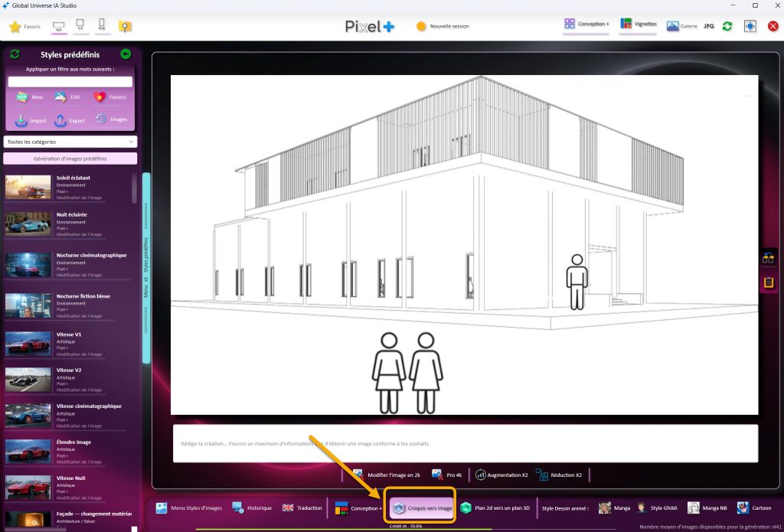Collapse styles panel with green arrow
The height and width of the screenshot is (532, 784).
tap(126, 54)
